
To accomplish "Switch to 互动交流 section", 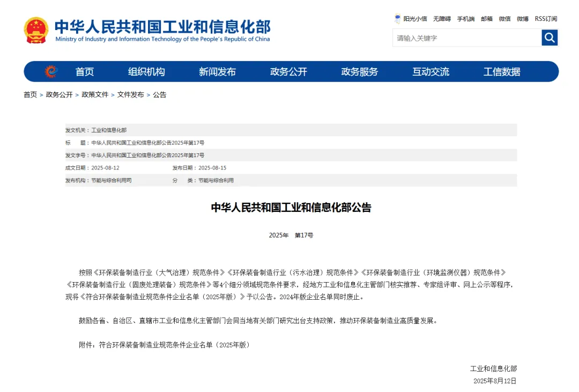I will point(430,72).
